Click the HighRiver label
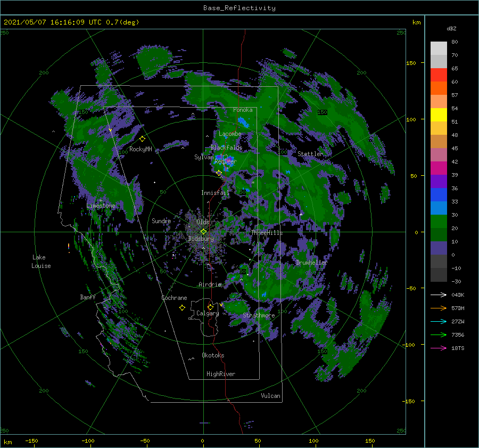Image resolution: width=479 pixels, height=448 pixels. pyautogui.click(x=221, y=374)
